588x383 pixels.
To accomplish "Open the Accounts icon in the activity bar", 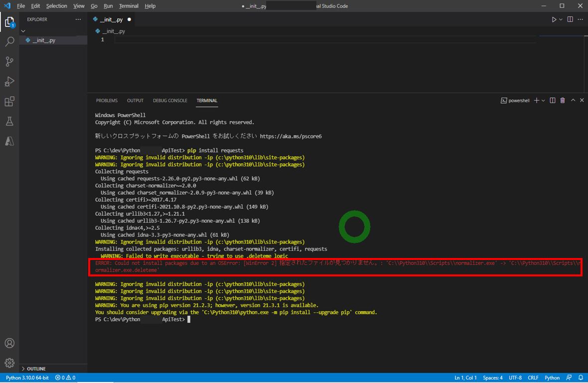I will point(9,343).
